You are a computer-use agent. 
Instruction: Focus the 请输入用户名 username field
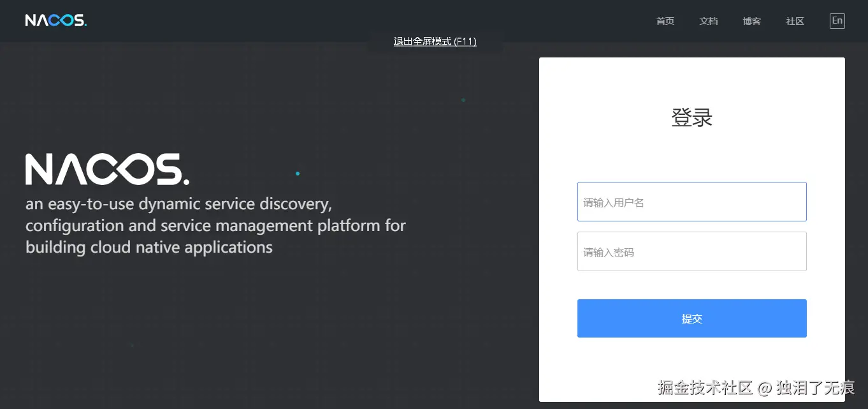click(x=692, y=202)
